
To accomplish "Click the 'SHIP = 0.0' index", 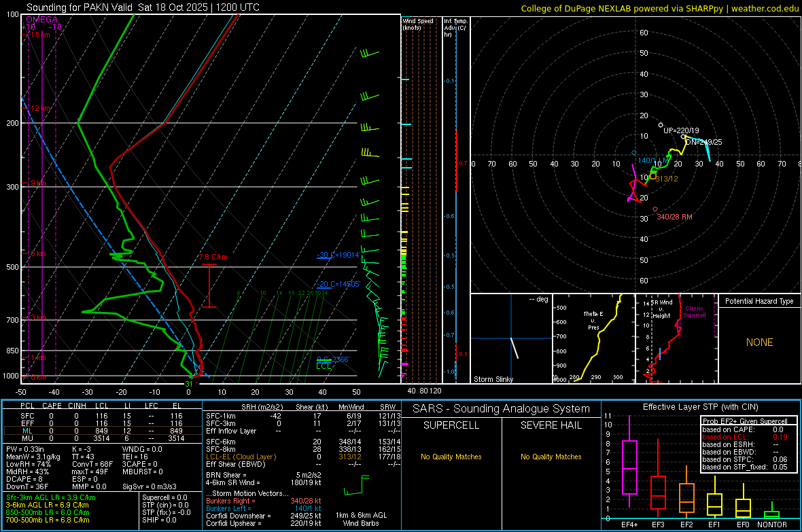I will point(159,520).
